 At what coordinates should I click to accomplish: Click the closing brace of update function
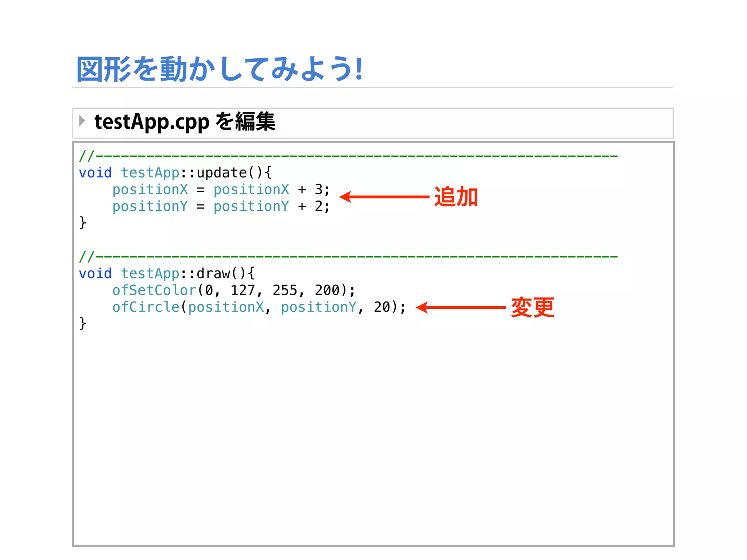click(x=83, y=222)
